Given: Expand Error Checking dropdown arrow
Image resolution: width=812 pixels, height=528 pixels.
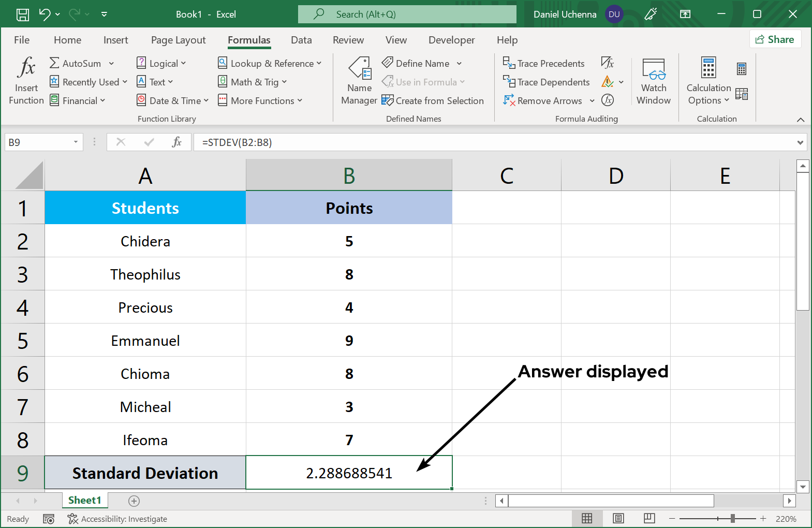Looking at the screenshot, I should [621, 82].
